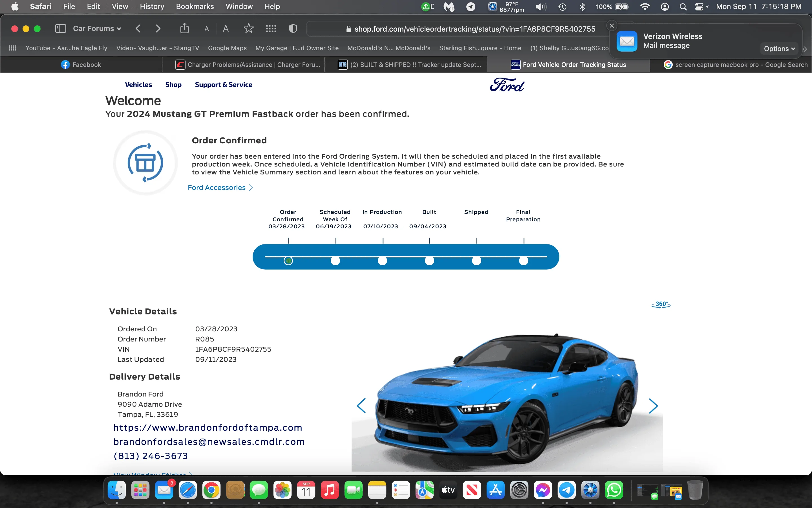Viewport: 812px width, 508px height.
Task: Click the order-status refresh box icon
Action: point(145,163)
